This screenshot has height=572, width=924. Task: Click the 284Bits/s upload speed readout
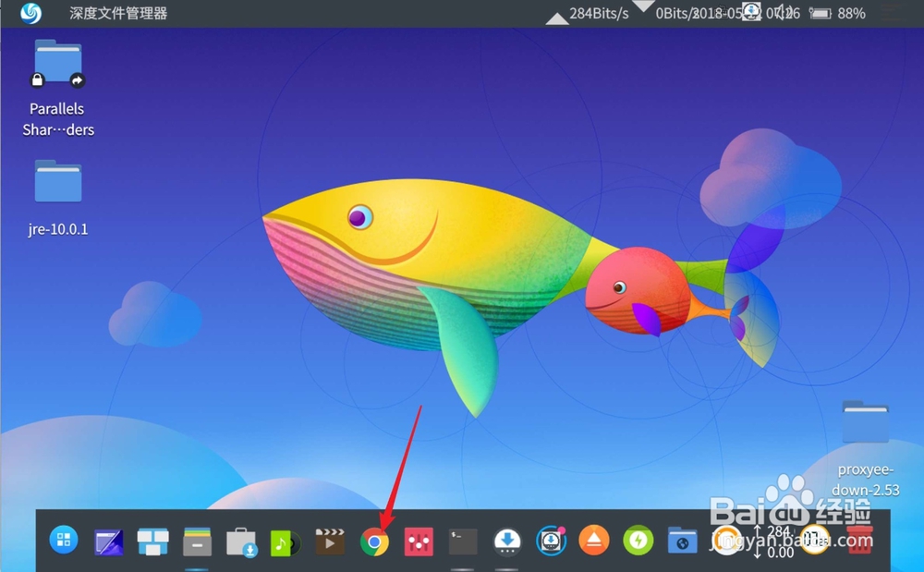point(599,13)
